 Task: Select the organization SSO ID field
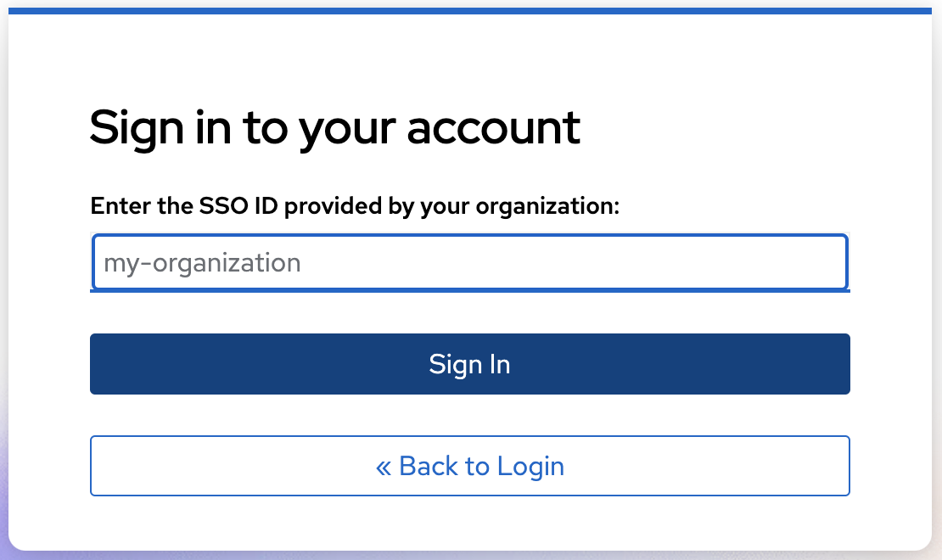[x=469, y=262]
